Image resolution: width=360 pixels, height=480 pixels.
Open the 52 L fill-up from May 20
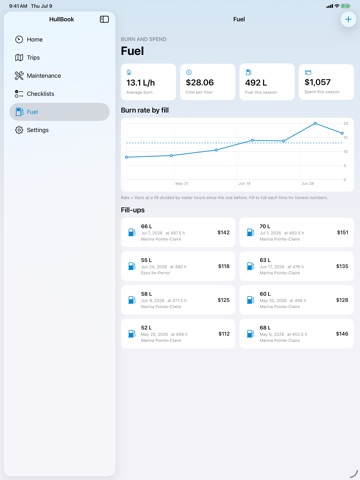coord(178,334)
